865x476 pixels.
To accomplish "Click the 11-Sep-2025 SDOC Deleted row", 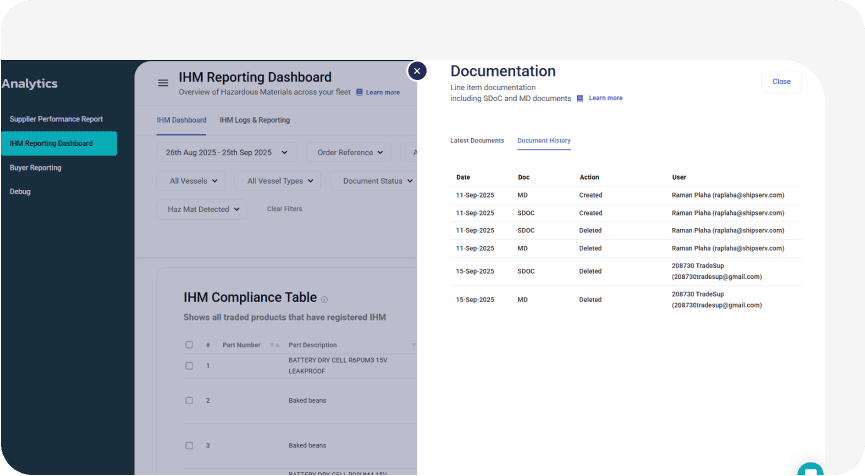I will click(x=626, y=231).
